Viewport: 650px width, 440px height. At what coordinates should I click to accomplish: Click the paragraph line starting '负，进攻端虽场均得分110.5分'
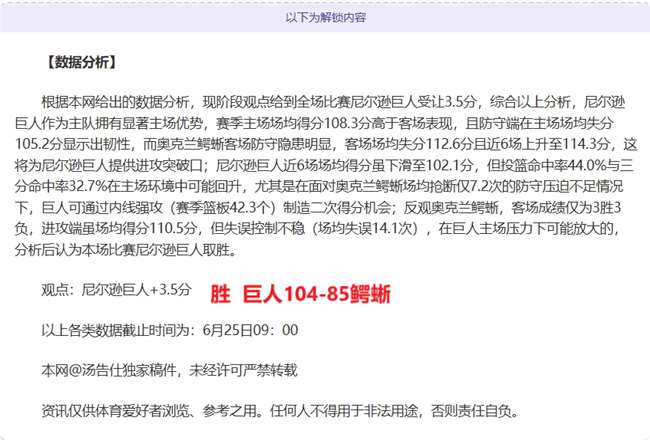coord(318,229)
